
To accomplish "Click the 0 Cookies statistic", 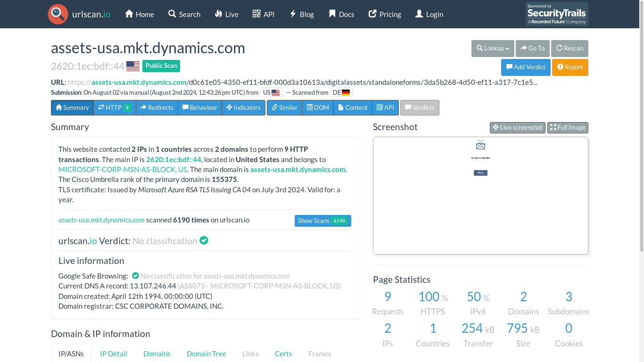I will 569,335.
